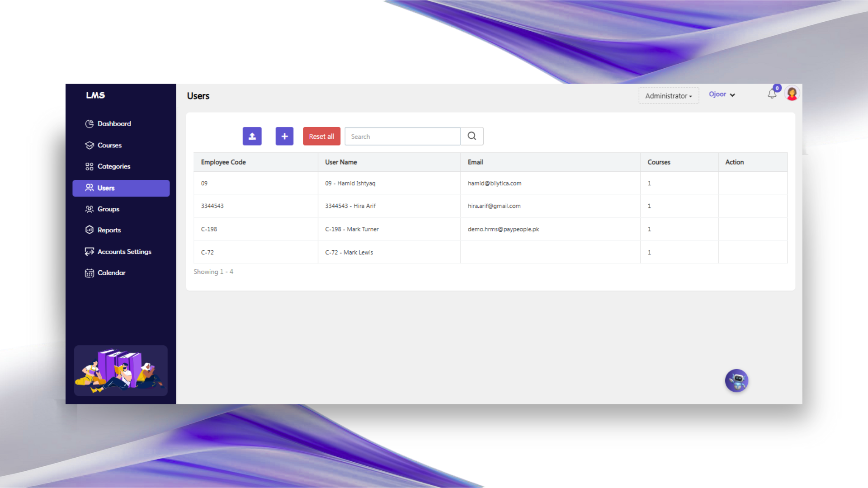Click the user avatar profile picture

tap(792, 94)
